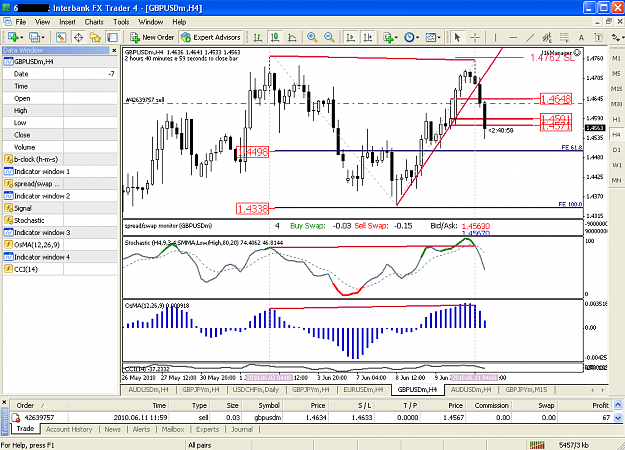
Task: Click the New Order button
Action: click(152, 37)
